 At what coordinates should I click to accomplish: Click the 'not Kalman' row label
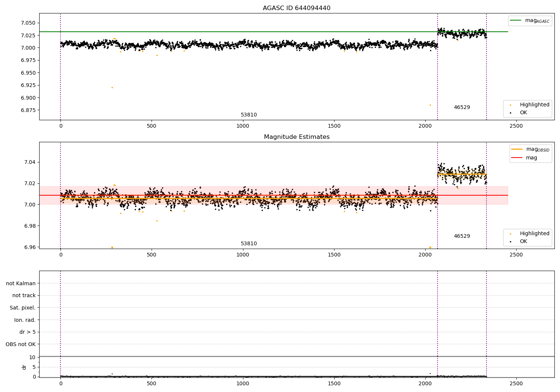click(x=21, y=283)
